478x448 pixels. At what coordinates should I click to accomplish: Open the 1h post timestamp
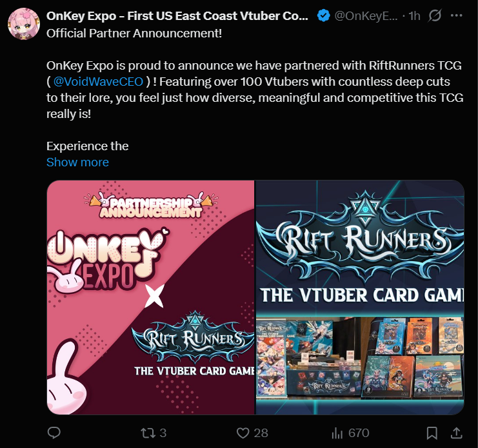414,16
